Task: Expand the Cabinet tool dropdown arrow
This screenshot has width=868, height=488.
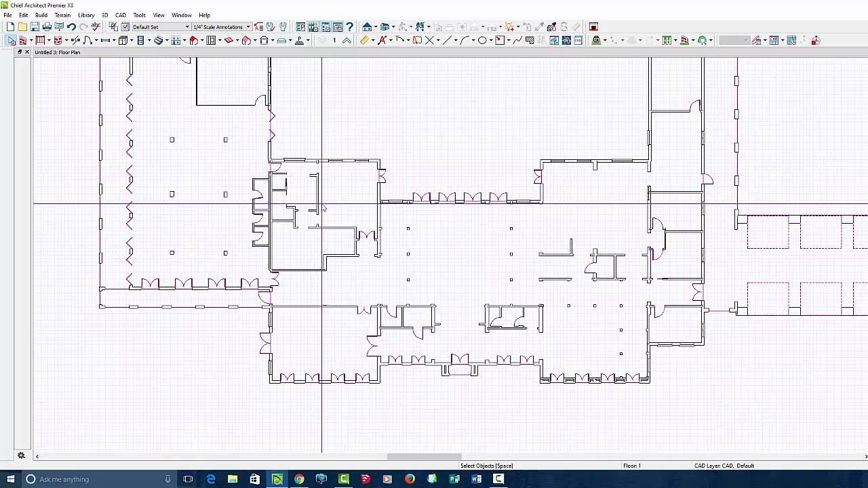Action: (x=132, y=41)
